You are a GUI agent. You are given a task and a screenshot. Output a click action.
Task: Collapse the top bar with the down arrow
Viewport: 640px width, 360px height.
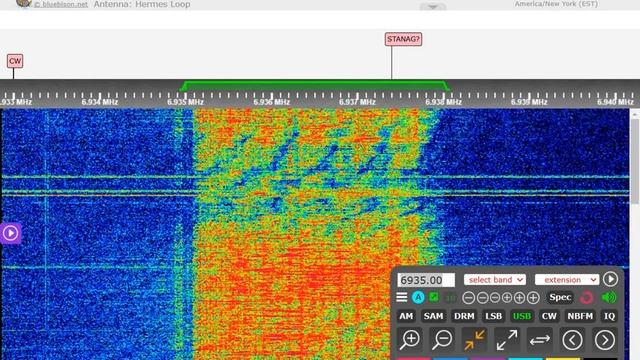433,7
